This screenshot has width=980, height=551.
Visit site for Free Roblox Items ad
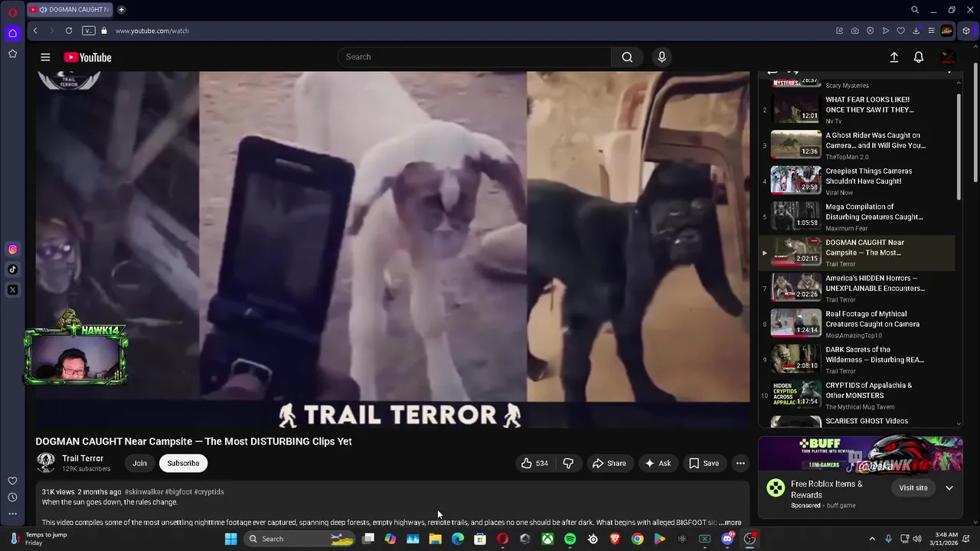(x=913, y=487)
